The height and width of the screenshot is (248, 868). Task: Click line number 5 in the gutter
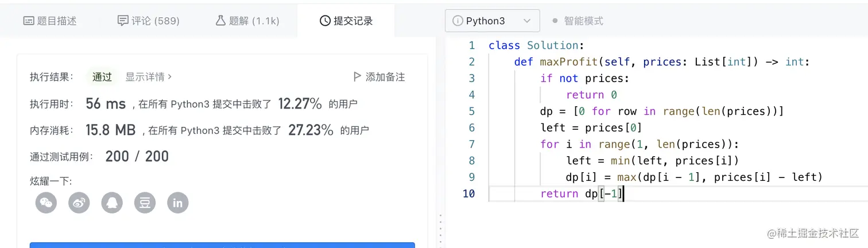pos(472,111)
